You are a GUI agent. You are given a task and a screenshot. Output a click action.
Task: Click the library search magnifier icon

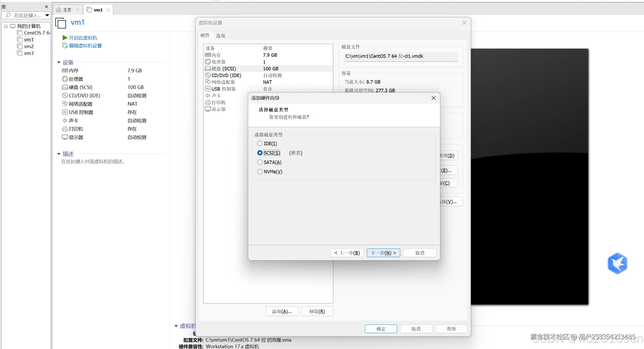(x=8, y=15)
